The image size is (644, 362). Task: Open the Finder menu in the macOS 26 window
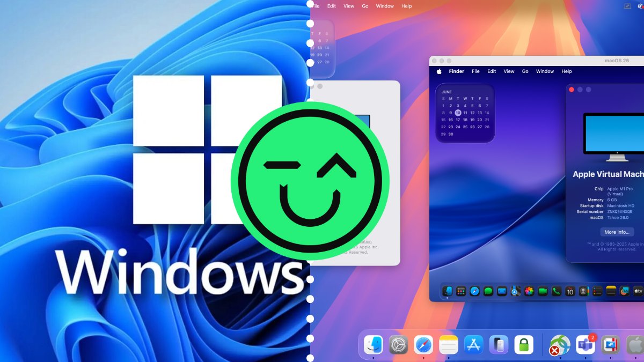point(457,71)
